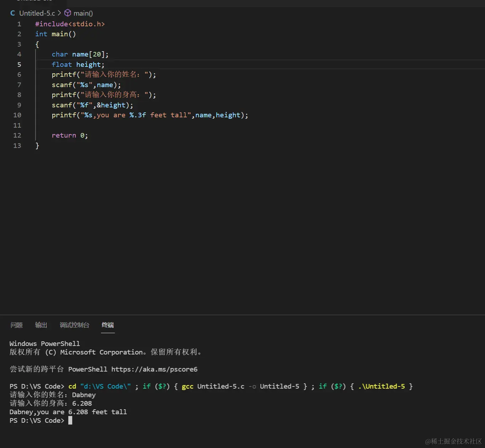Place cursor on "#include<stdio.h>" code line
The image size is (485, 448).
tap(70, 24)
